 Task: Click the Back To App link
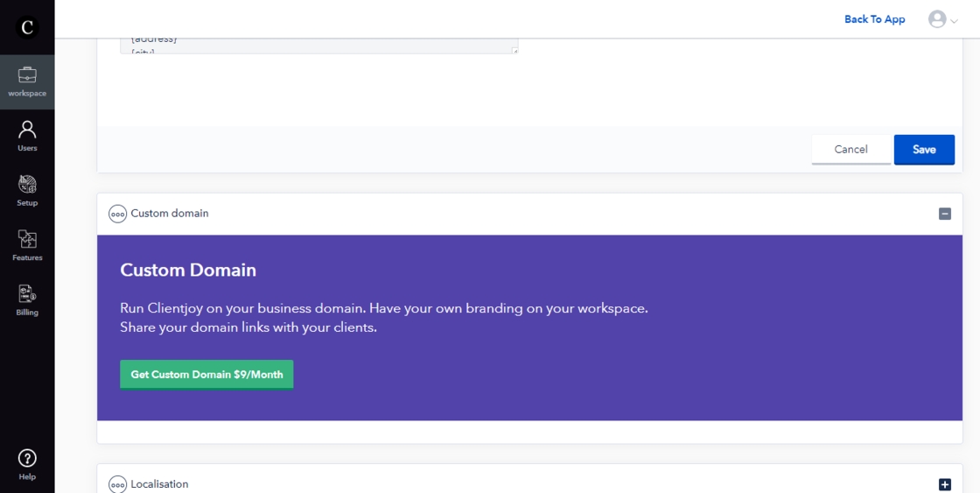pyautogui.click(x=874, y=19)
